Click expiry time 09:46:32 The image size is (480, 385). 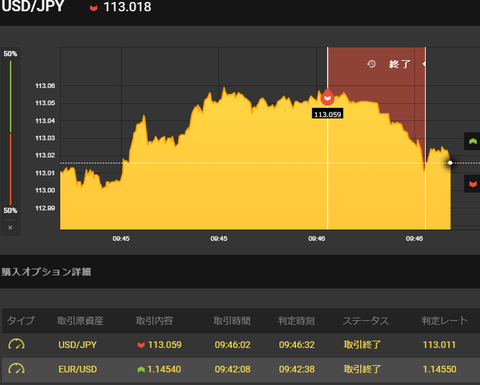(297, 345)
